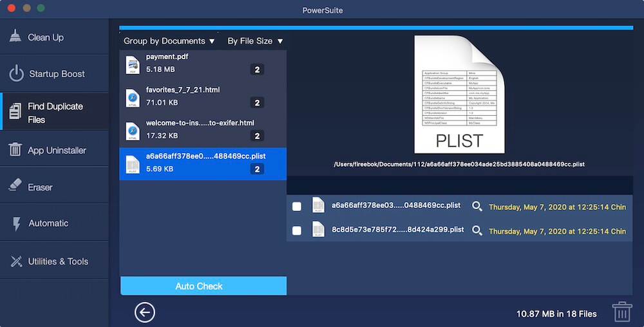Click duplicate count badge on selected plist

click(257, 169)
